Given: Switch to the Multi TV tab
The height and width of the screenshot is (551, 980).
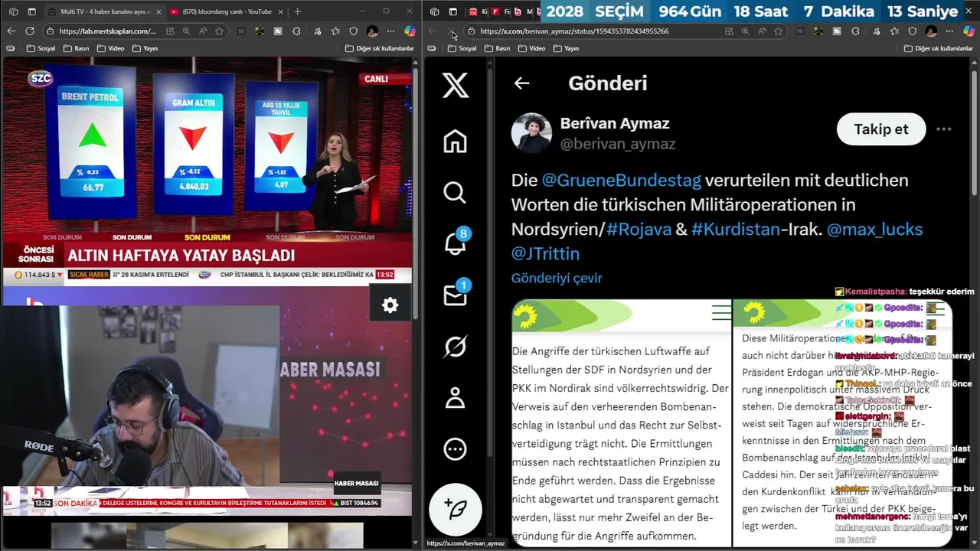Looking at the screenshot, I should (103, 11).
